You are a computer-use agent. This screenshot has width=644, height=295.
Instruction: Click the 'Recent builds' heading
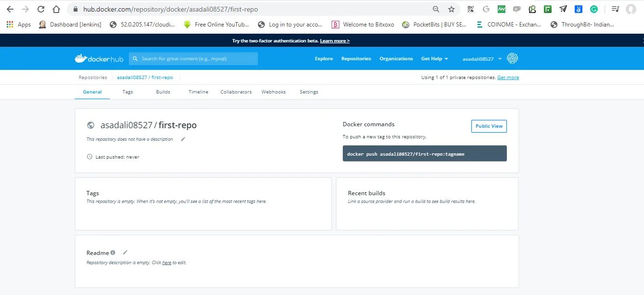point(367,193)
